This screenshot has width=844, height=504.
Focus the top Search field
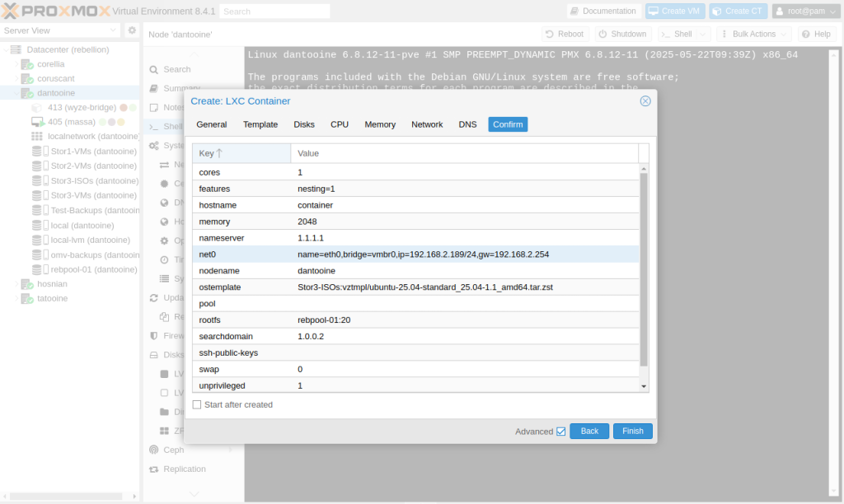(274, 11)
